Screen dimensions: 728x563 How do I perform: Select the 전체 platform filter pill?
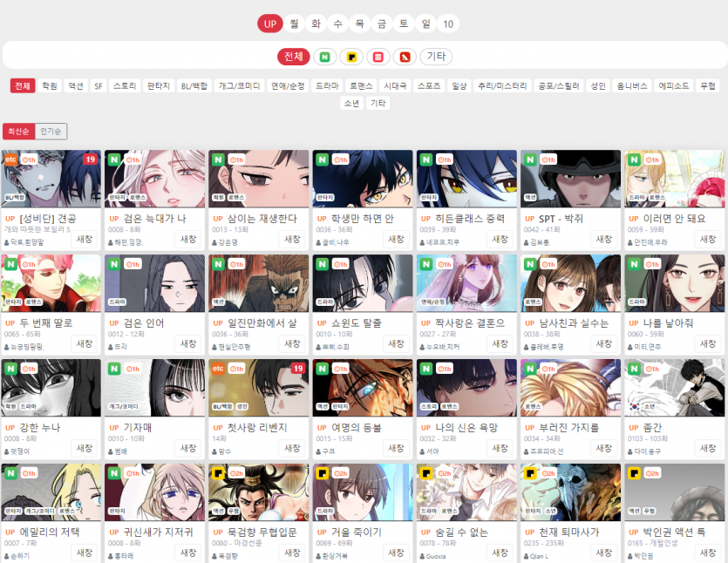pos(294,57)
